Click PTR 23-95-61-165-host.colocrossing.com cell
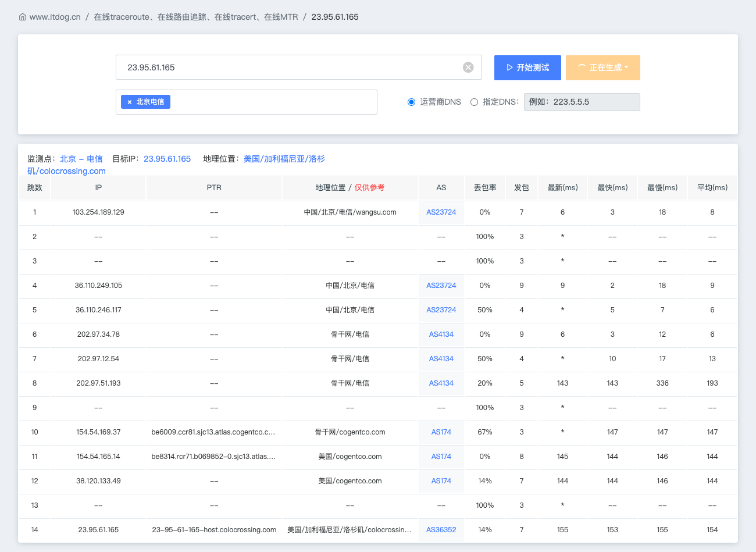 (x=214, y=530)
